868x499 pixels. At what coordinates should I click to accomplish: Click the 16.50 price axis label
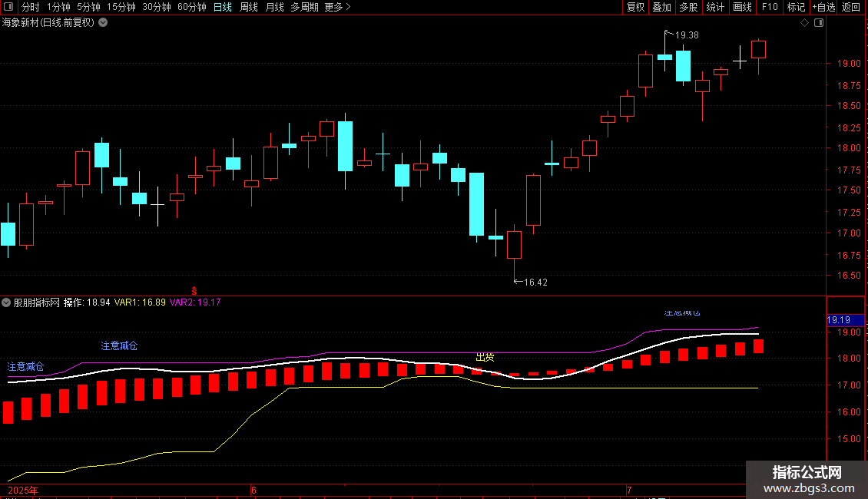click(849, 276)
